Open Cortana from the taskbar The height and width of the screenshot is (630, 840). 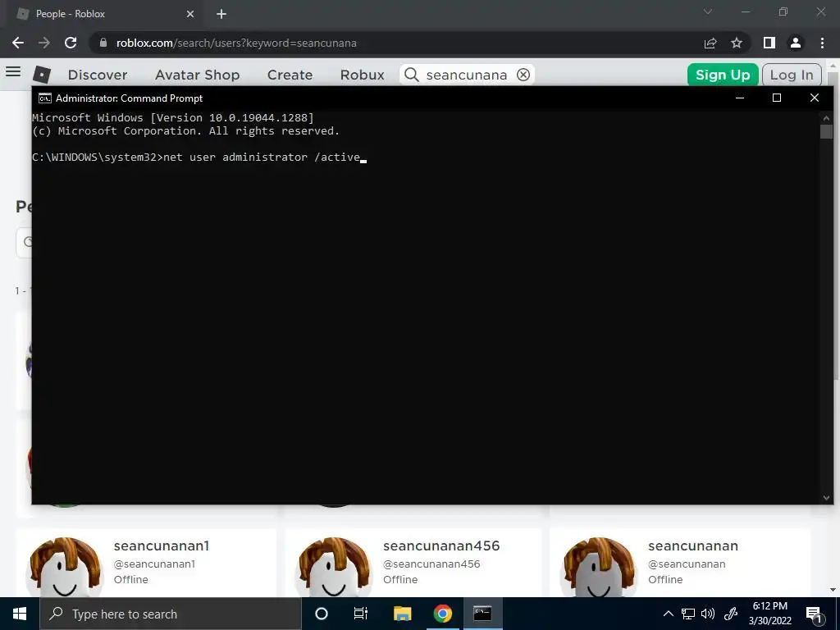[x=322, y=614]
